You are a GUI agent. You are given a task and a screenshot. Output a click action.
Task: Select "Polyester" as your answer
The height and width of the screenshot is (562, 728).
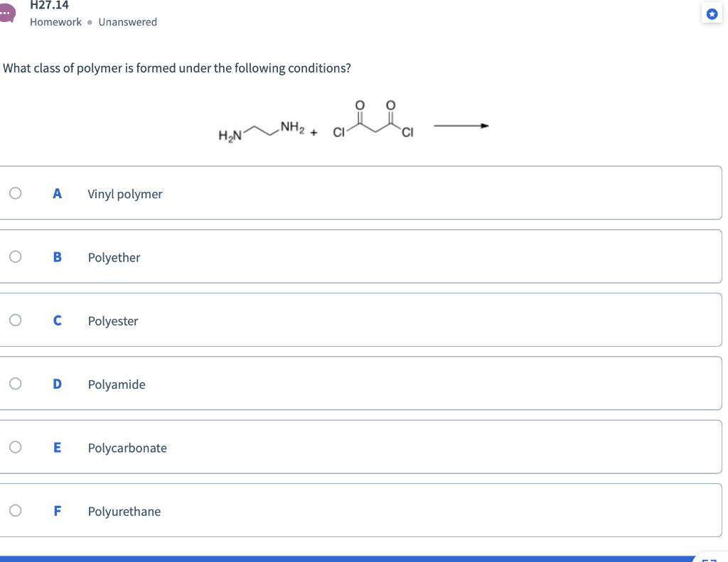[112, 320]
